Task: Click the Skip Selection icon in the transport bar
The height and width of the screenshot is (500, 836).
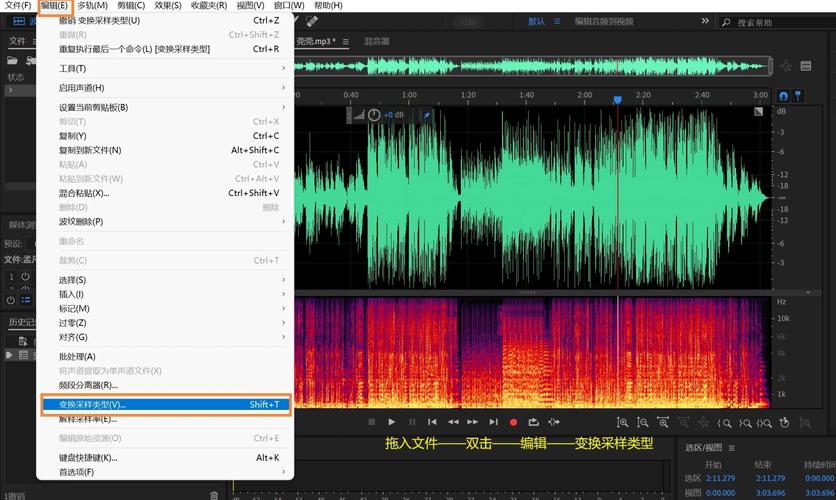Action: [x=554, y=423]
